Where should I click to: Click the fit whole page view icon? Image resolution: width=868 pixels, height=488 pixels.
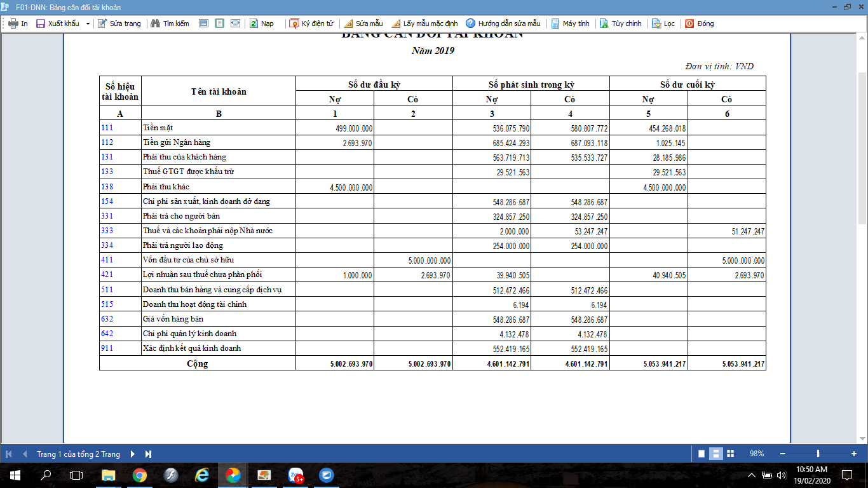point(219,24)
